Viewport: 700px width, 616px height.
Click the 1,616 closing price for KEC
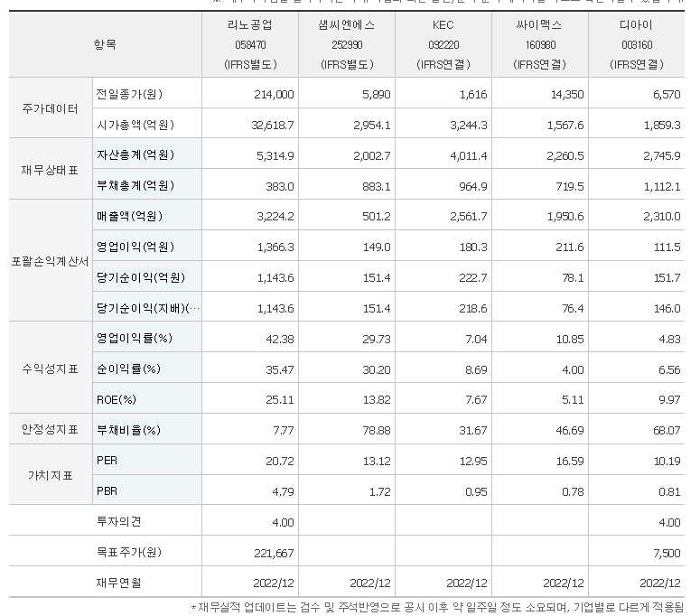473,95
